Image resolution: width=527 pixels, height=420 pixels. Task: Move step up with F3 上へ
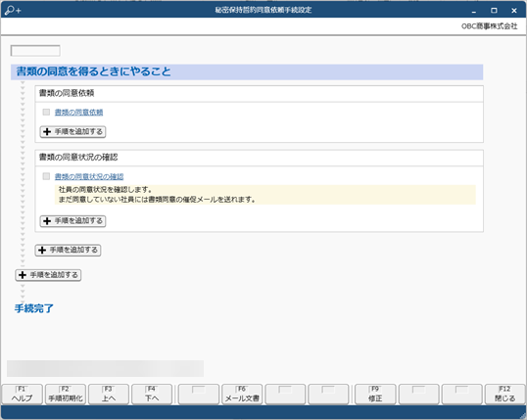pyautogui.click(x=109, y=395)
